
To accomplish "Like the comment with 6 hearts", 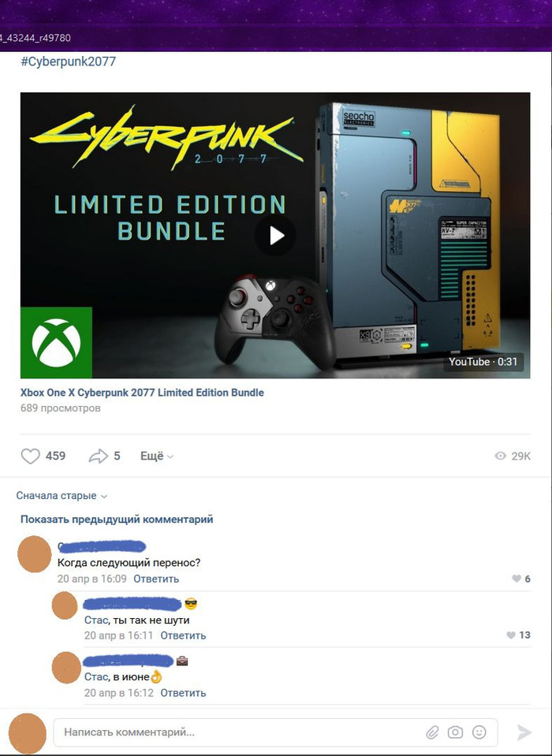I will coord(517,579).
